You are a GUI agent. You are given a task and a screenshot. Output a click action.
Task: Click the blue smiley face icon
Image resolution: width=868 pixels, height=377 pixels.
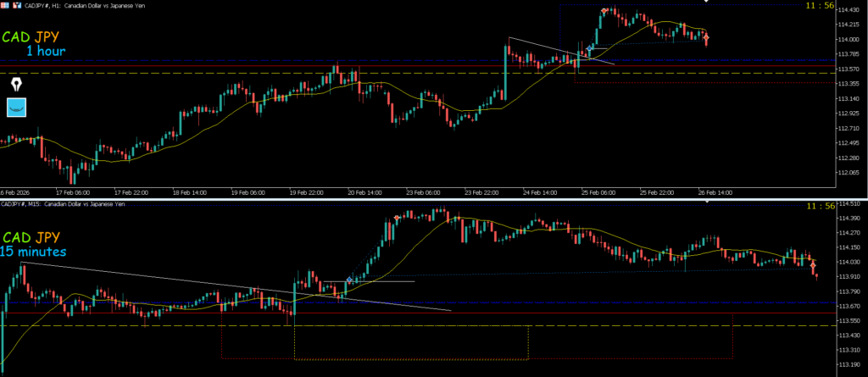17,107
